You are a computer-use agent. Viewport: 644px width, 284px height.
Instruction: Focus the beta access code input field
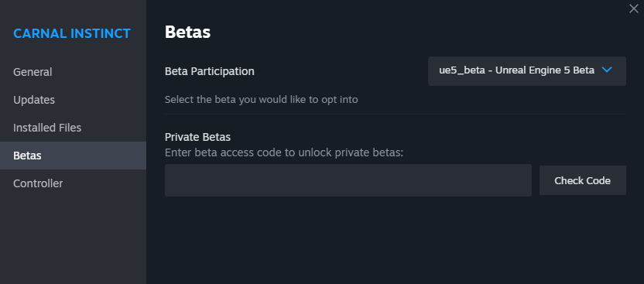pyautogui.click(x=348, y=180)
